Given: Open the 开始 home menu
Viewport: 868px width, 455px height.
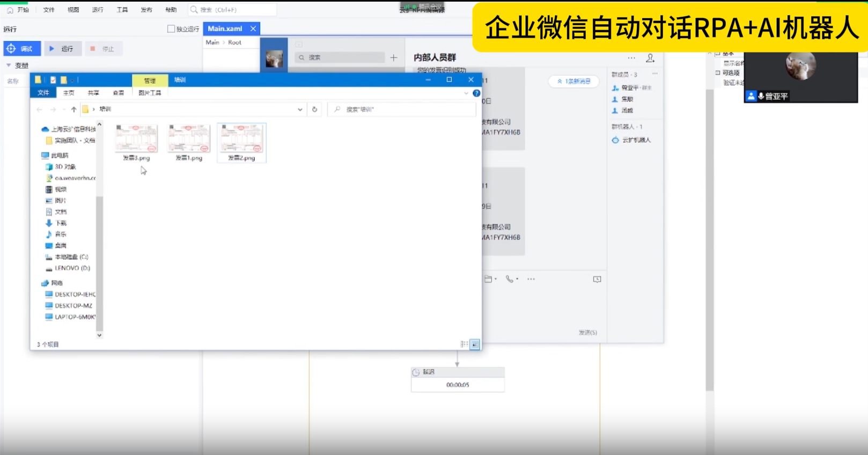Looking at the screenshot, I should pyautogui.click(x=18, y=10).
